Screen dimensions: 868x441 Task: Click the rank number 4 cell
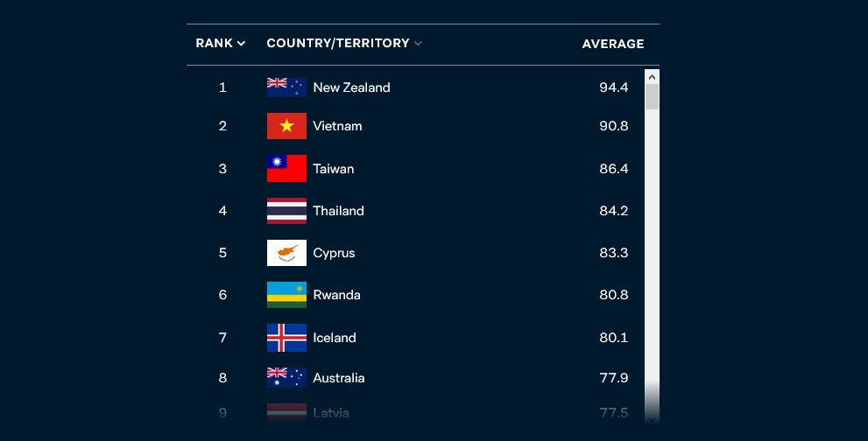click(x=222, y=211)
